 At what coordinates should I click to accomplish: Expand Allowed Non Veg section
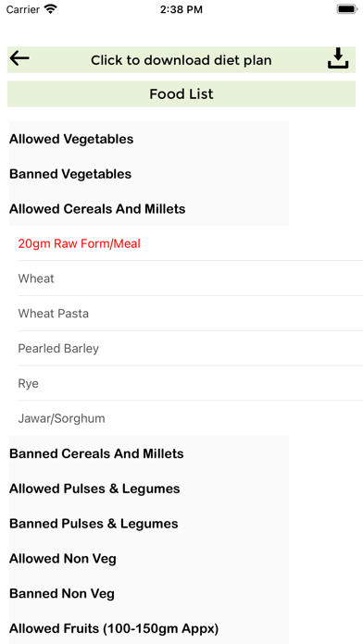tap(149, 558)
